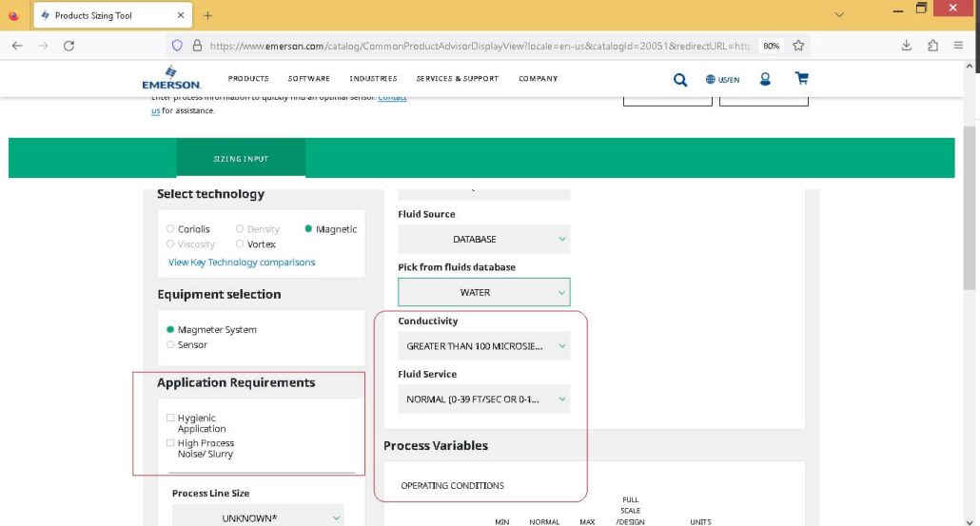
Task: Click the page vertical scrollbar thumb
Action: [970, 206]
